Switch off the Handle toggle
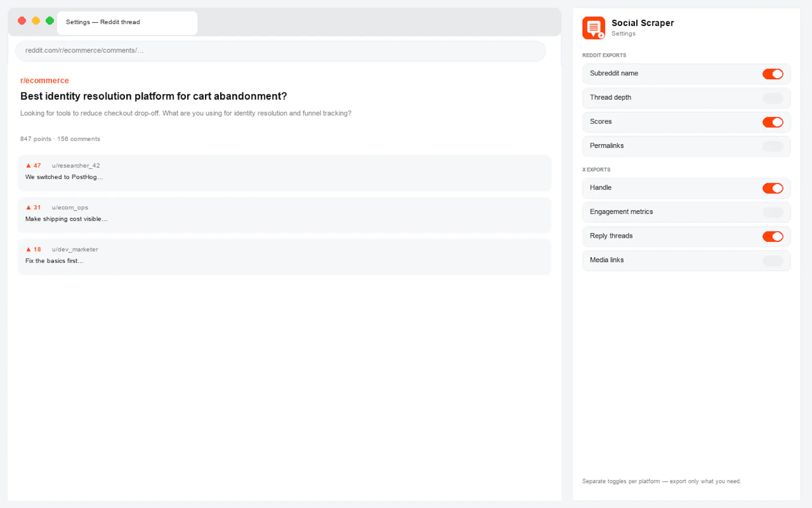 (x=772, y=188)
